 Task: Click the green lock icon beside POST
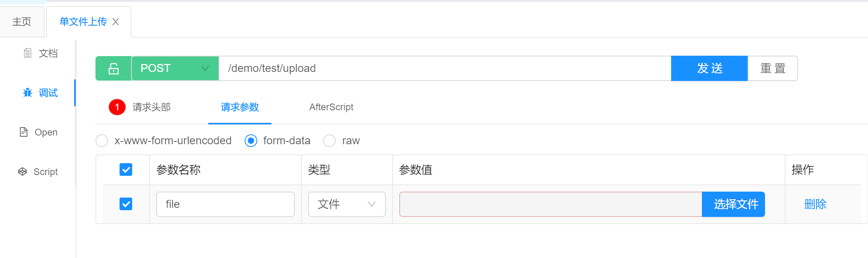tap(113, 68)
